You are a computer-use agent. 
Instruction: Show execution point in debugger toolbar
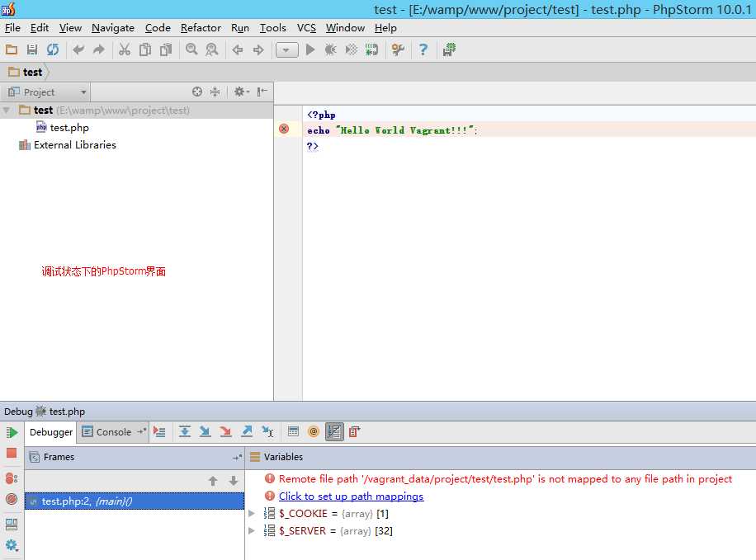pos(159,432)
